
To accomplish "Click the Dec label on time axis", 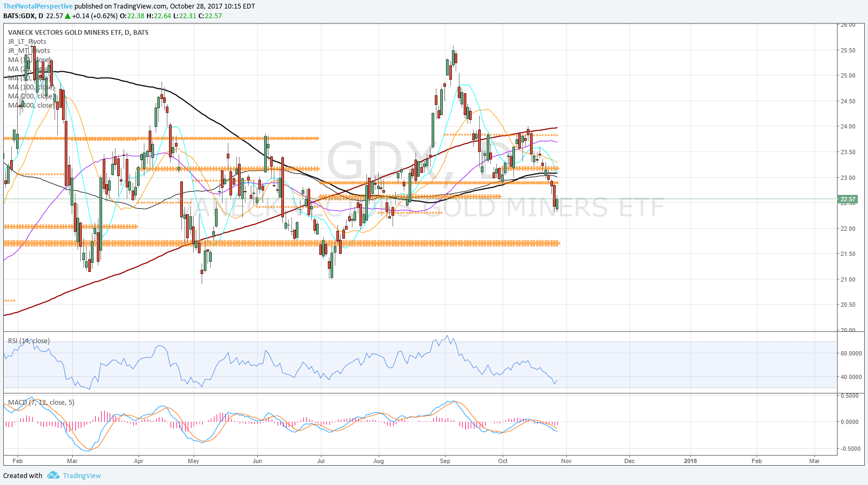I will point(629,460).
